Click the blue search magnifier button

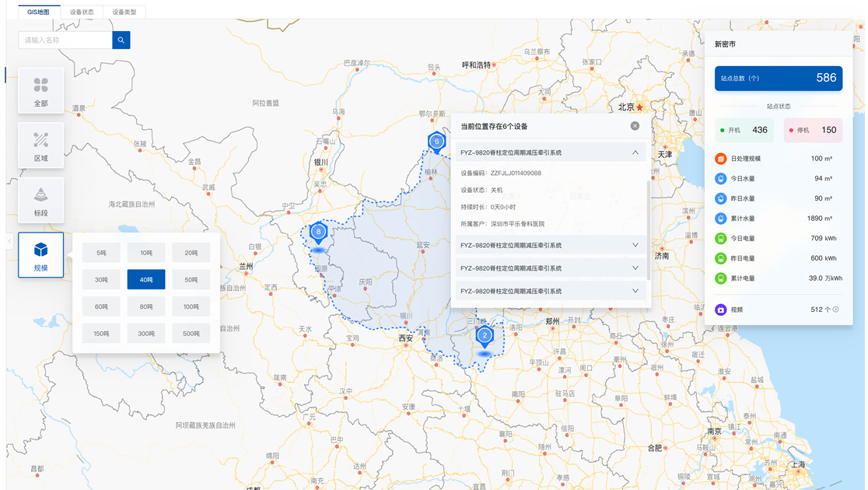click(x=121, y=40)
